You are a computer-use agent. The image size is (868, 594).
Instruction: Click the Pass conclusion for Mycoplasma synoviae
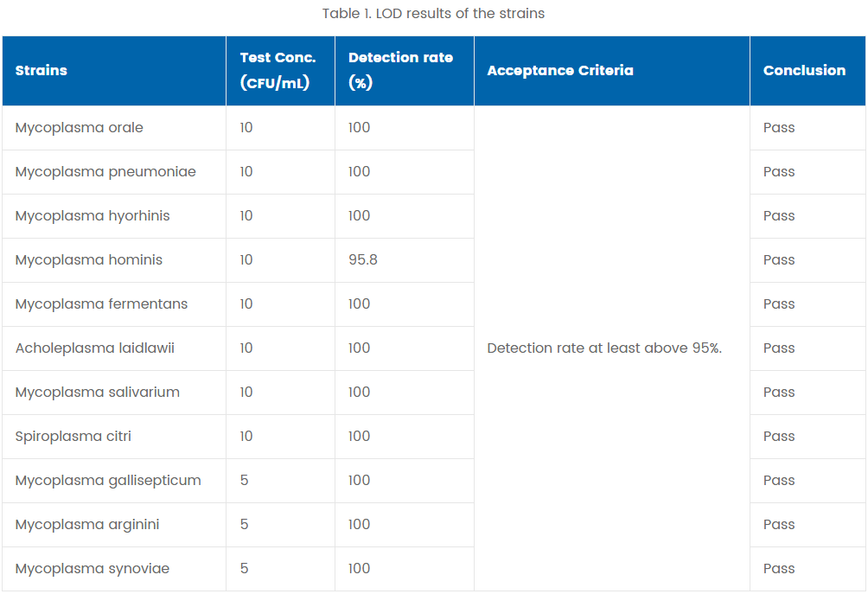(779, 569)
